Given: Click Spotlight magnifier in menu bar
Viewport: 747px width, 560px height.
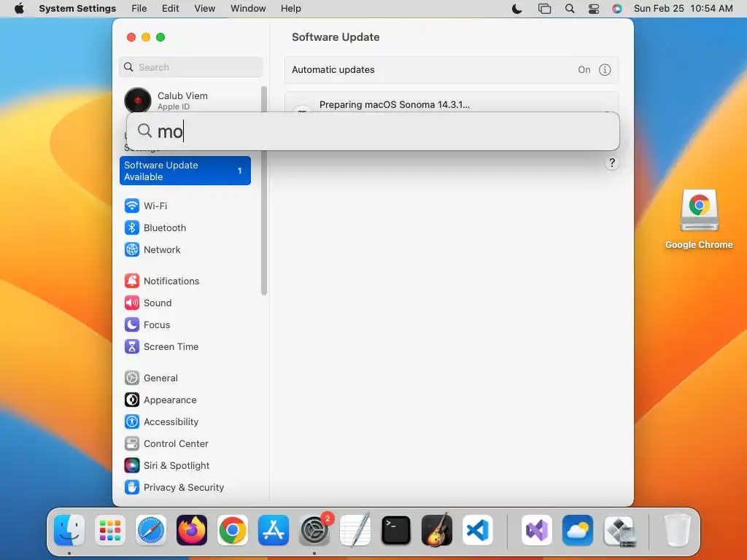Looking at the screenshot, I should click(x=570, y=9).
